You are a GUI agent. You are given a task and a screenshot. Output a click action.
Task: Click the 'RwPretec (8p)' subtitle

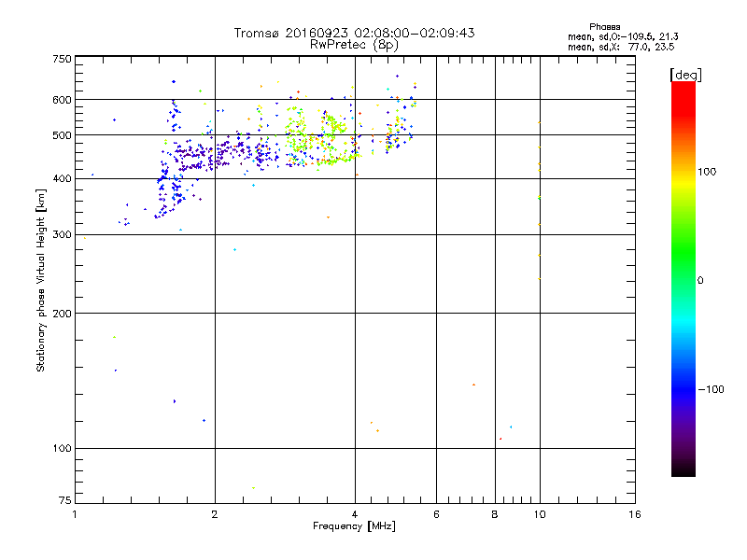(x=354, y=45)
